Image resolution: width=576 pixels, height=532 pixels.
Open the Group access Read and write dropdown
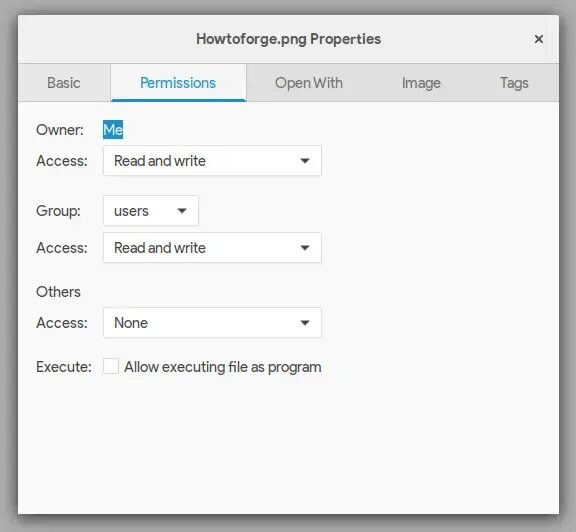(x=212, y=248)
